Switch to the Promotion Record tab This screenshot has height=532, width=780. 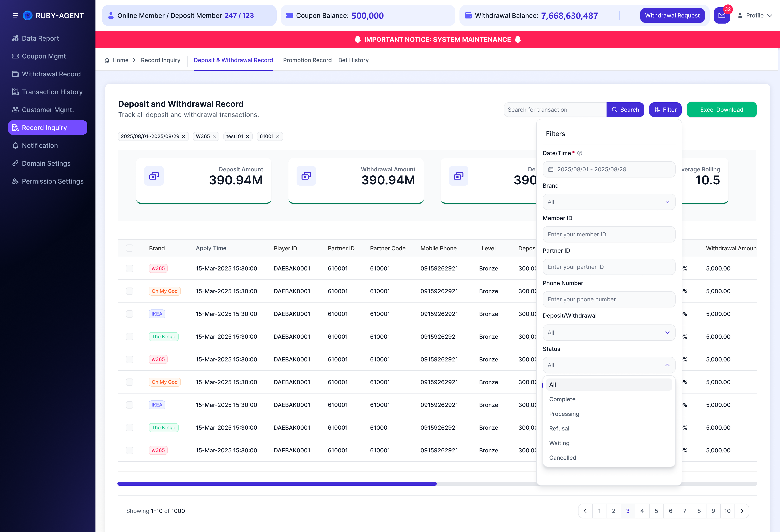(307, 60)
